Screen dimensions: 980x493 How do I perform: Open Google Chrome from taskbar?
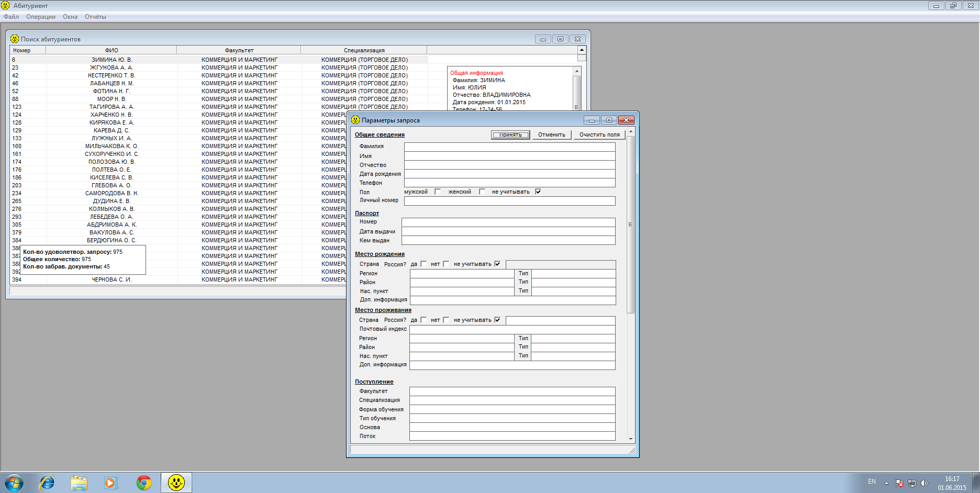(x=143, y=482)
